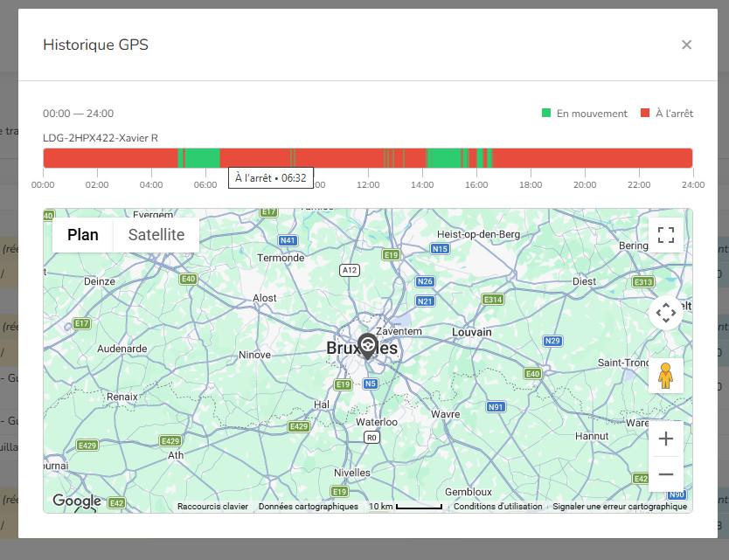
Task: Click the Termonde city label
Action: tap(281, 258)
